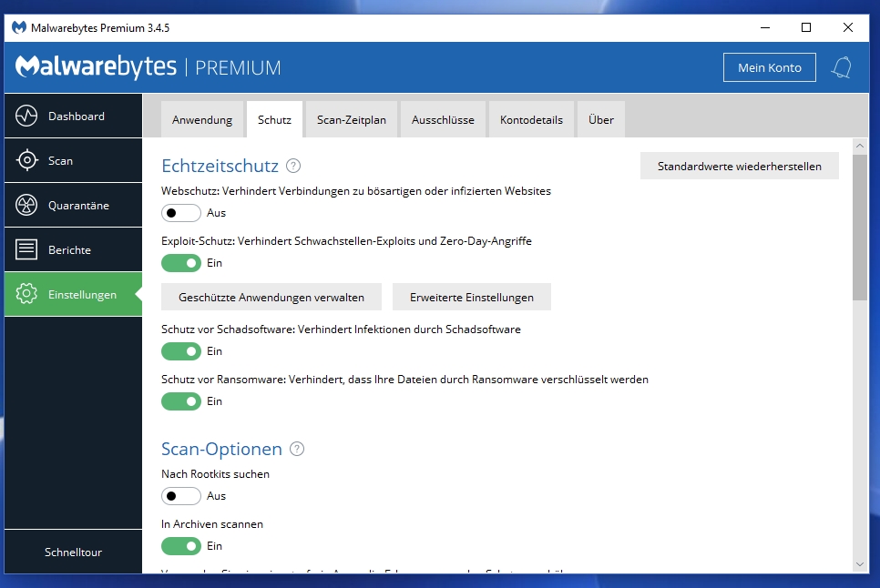Go to the Scan section
This screenshot has height=588, width=880.
pyautogui.click(x=73, y=160)
